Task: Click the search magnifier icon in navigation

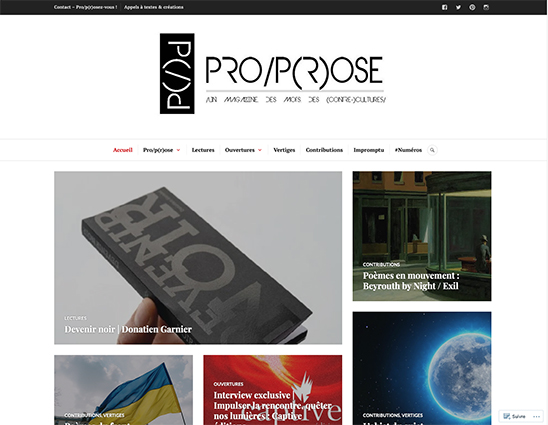Action: [x=432, y=150]
